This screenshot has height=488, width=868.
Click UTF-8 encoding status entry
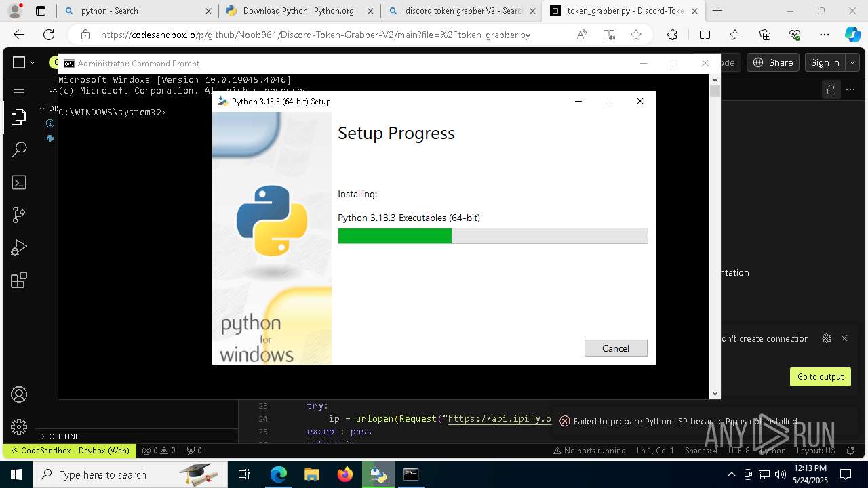(739, 450)
